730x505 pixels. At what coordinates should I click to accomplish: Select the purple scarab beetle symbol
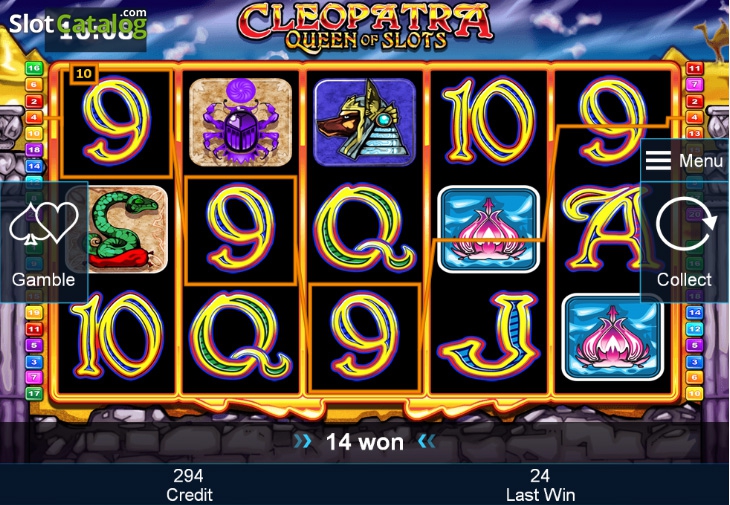pyautogui.click(x=240, y=122)
